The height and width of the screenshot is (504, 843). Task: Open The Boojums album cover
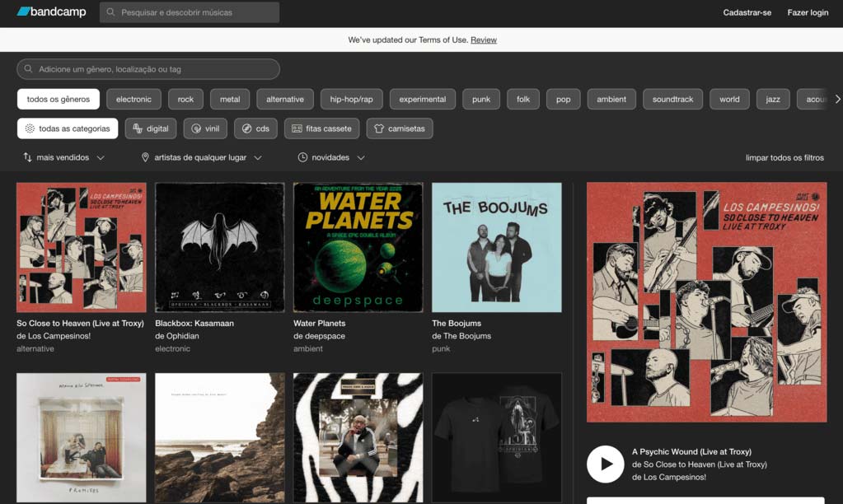[x=497, y=247]
